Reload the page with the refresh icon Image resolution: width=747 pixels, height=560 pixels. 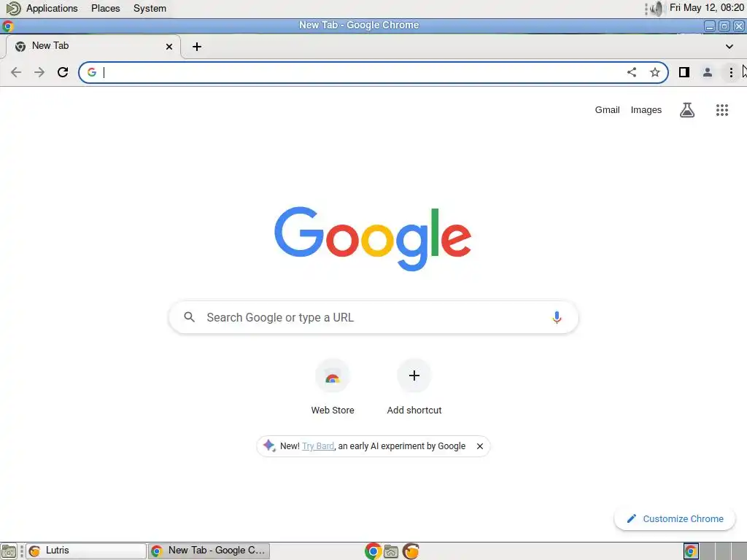pyautogui.click(x=63, y=72)
